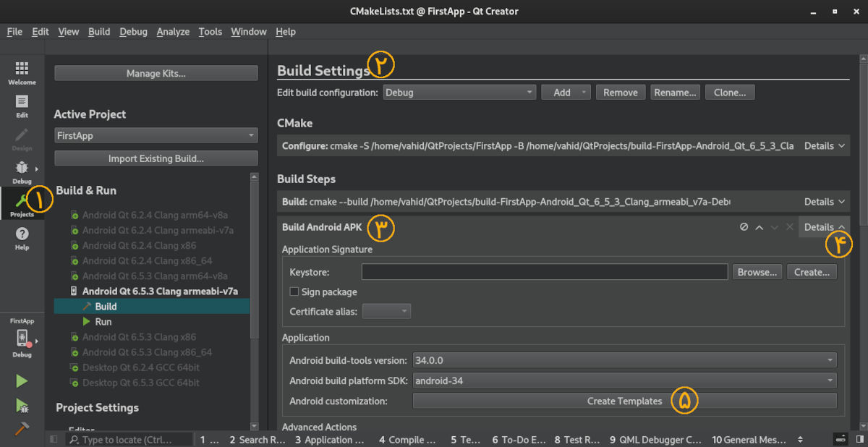
Task: Open Debug mode in sidebar
Action: pyautogui.click(x=22, y=172)
